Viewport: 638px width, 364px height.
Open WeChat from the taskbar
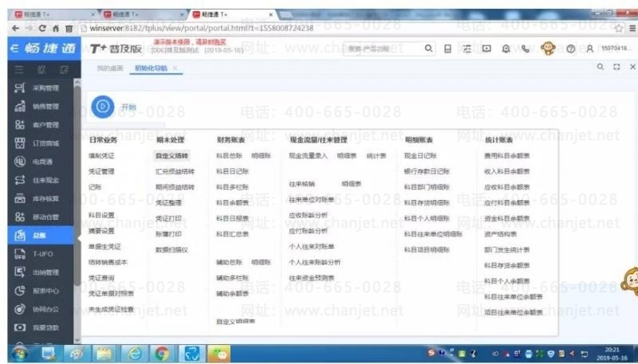pyautogui.click(x=219, y=354)
